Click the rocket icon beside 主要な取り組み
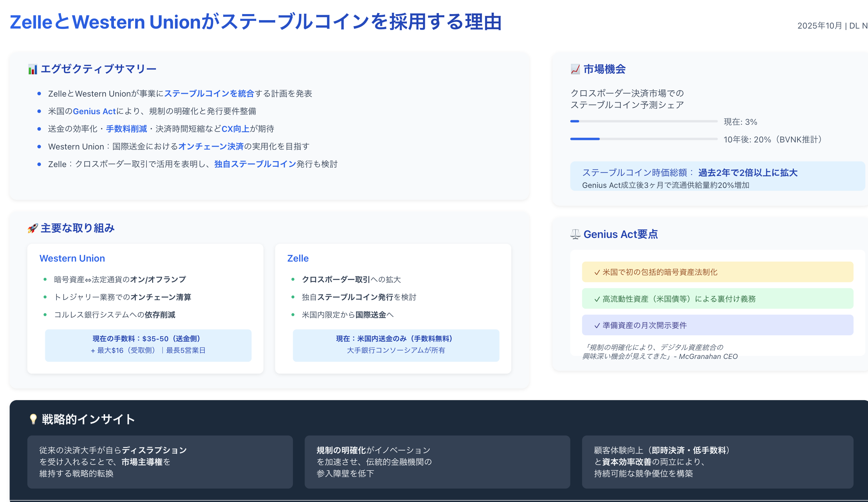This screenshot has width=868, height=502. pos(32,228)
